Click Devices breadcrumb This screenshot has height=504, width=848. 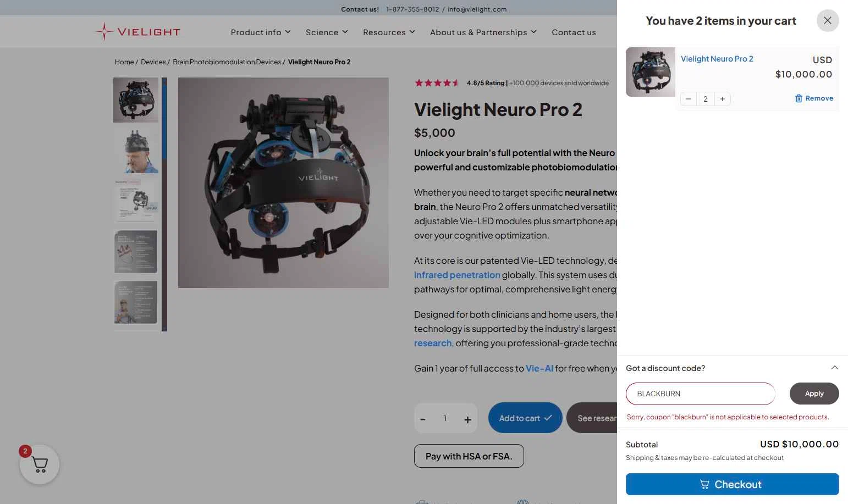pos(153,62)
